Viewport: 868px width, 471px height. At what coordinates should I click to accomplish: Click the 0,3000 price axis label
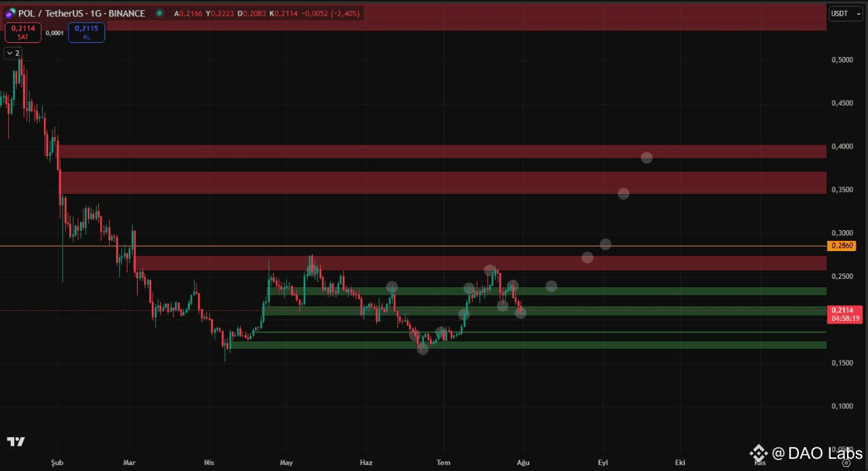[x=842, y=233]
